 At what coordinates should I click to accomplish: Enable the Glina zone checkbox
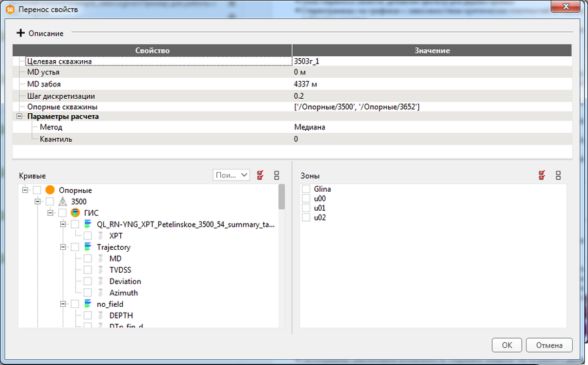pos(306,189)
